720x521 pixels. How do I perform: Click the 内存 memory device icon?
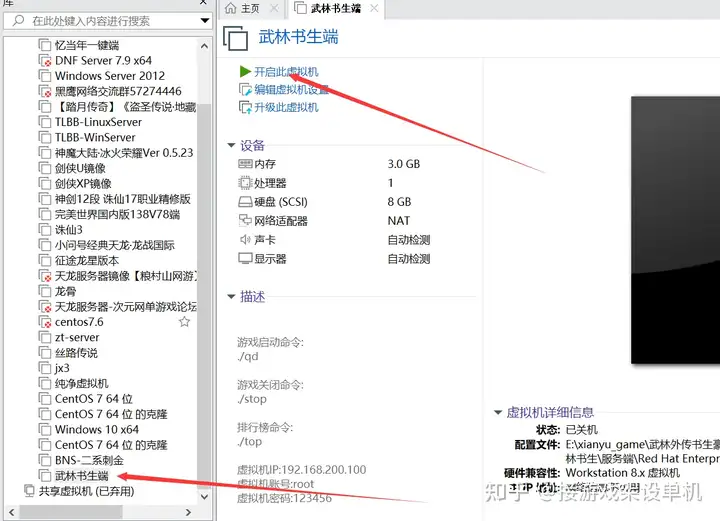click(245, 164)
